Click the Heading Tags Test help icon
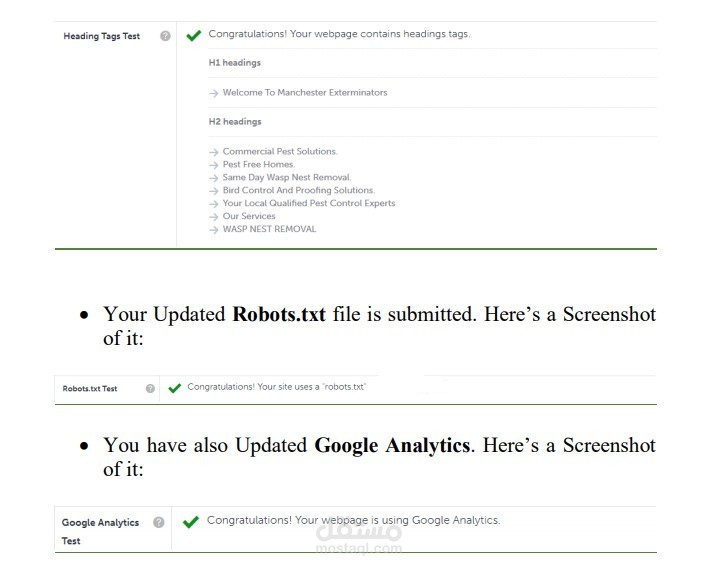Image resolution: width=718 pixels, height=567 pixels. (x=165, y=36)
